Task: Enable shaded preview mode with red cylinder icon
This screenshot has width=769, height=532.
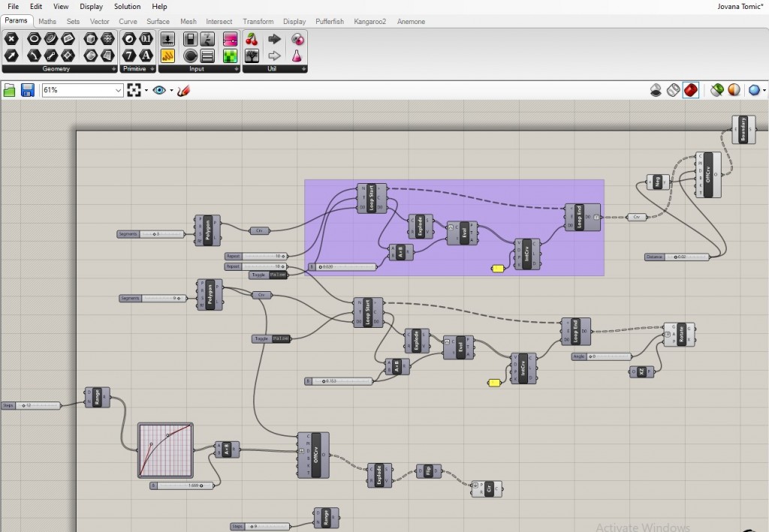Action: click(x=691, y=90)
